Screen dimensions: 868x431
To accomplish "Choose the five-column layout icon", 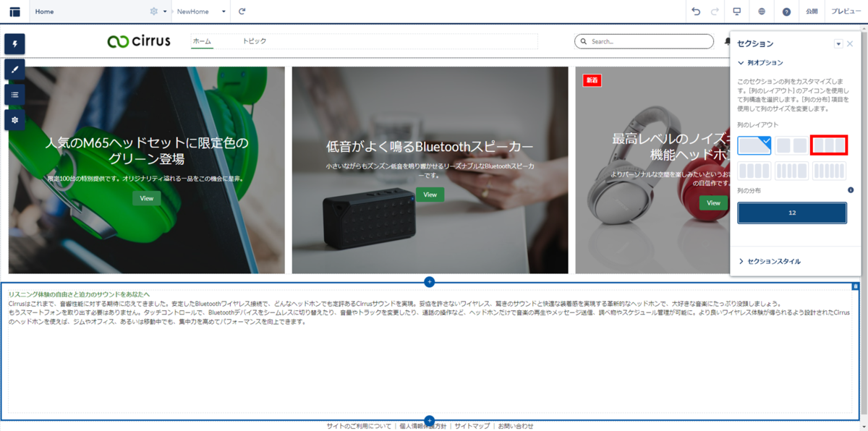I will (x=791, y=171).
